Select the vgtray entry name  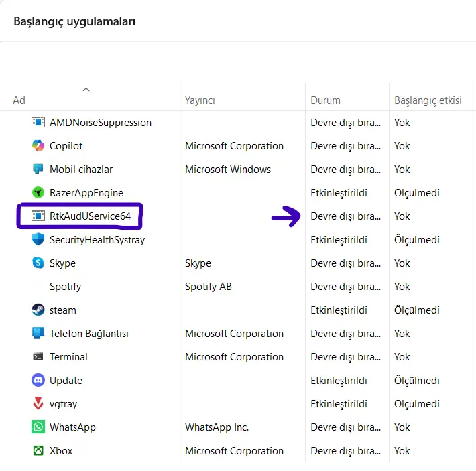[x=63, y=404]
